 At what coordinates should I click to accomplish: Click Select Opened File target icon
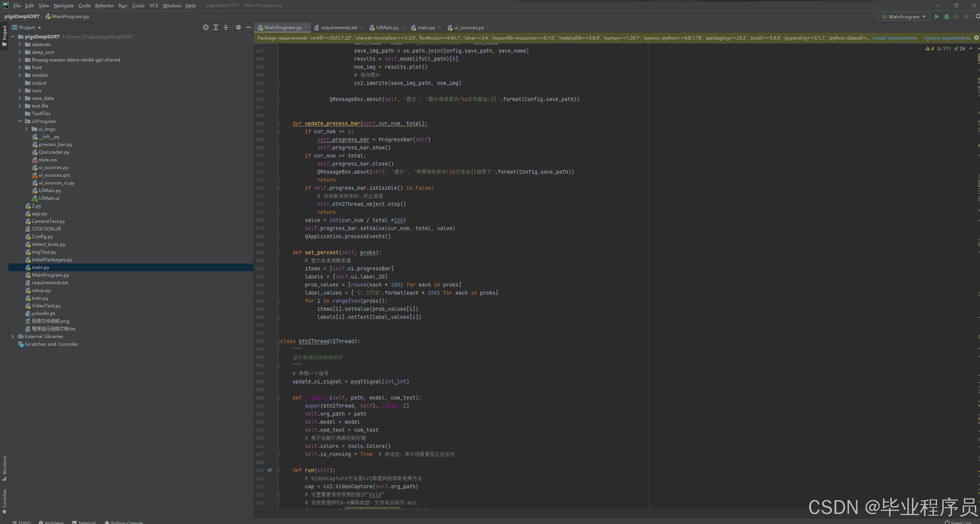206,27
